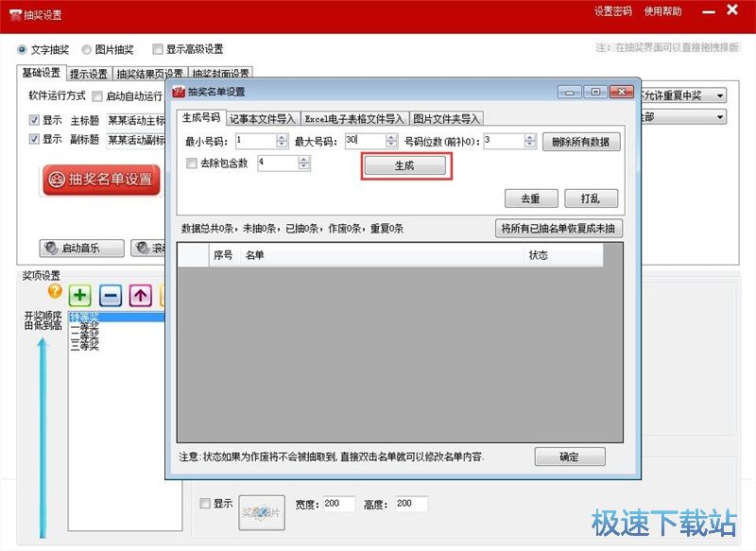
Task: Click the 生成 button
Action: [405, 165]
